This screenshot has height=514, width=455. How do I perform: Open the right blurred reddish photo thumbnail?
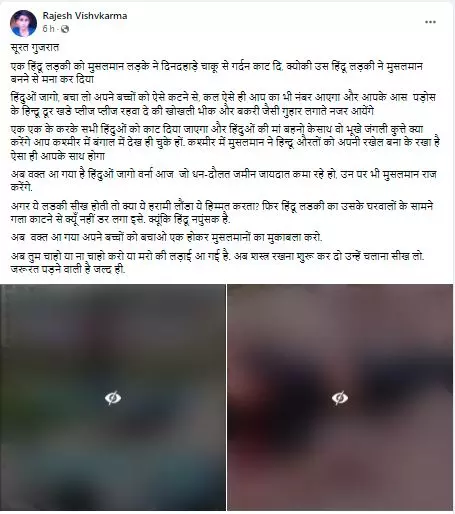pos(340,397)
